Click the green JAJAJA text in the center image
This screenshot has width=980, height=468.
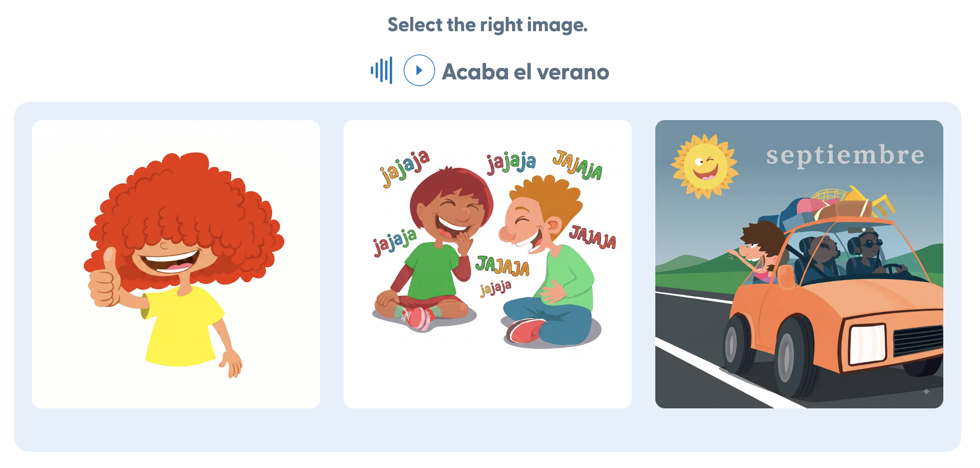click(502, 265)
